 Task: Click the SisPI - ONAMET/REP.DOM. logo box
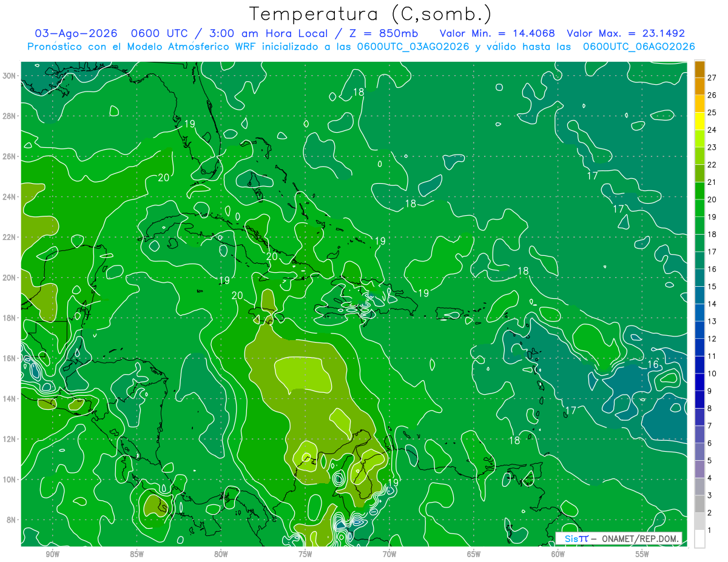click(619, 538)
